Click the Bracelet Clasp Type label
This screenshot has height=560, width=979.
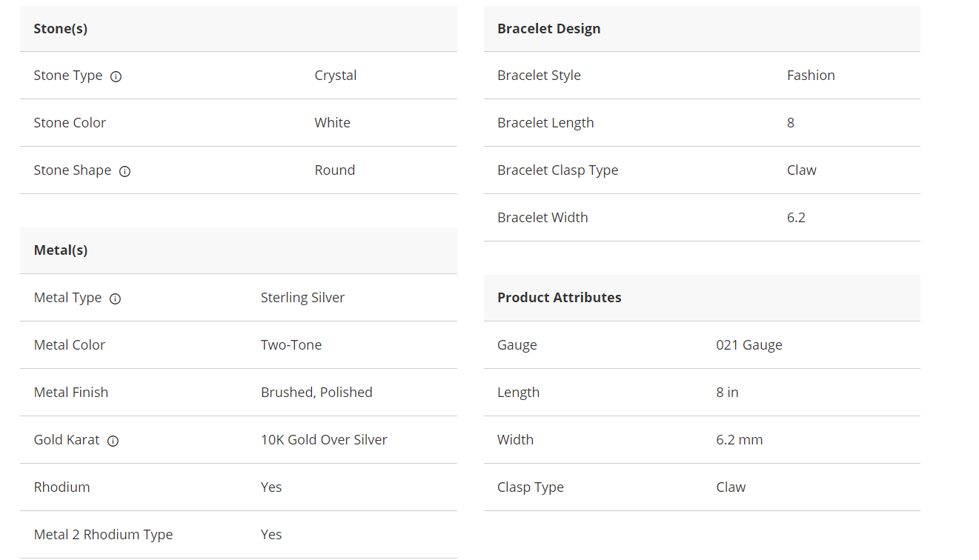(x=557, y=170)
